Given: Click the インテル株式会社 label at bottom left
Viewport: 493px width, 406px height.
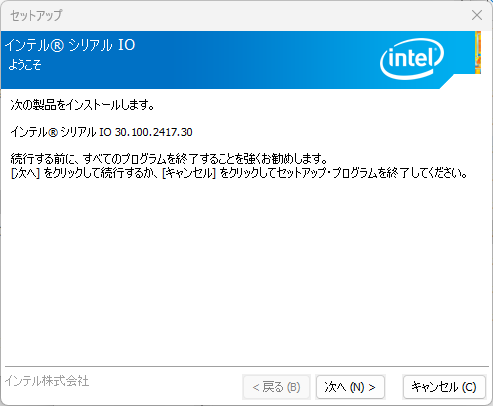Looking at the screenshot, I should pyautogui.click(x=47, y=381).
